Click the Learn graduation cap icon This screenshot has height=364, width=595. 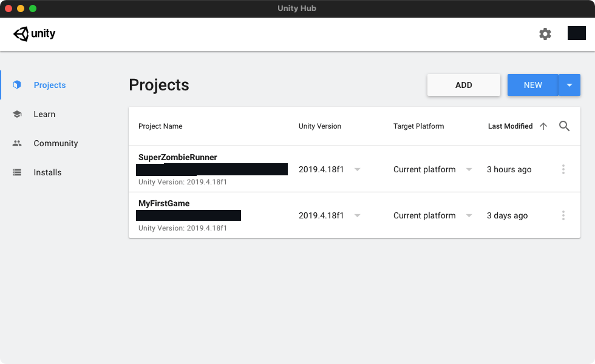click(x=17, y=114)
